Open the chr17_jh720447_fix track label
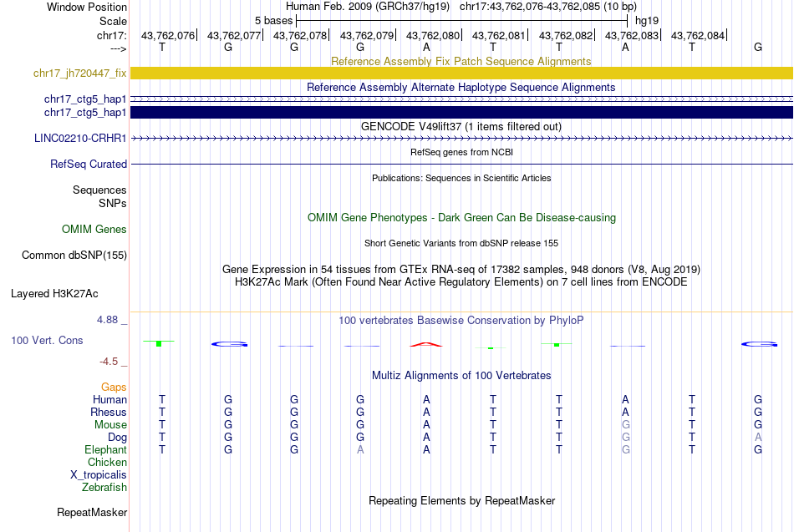Viewport: 794px width, 532px height. (80, 73)
